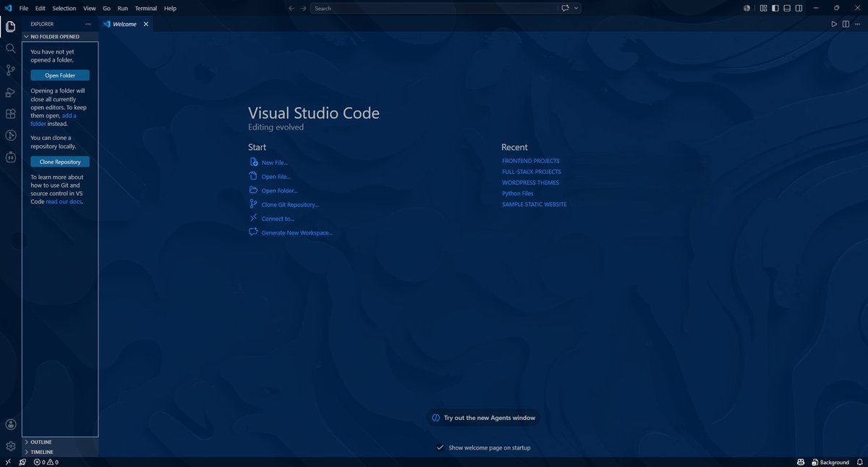Screen dimensions: 868x467
Task: Expand the Outline section
Action: click(60, 442)
